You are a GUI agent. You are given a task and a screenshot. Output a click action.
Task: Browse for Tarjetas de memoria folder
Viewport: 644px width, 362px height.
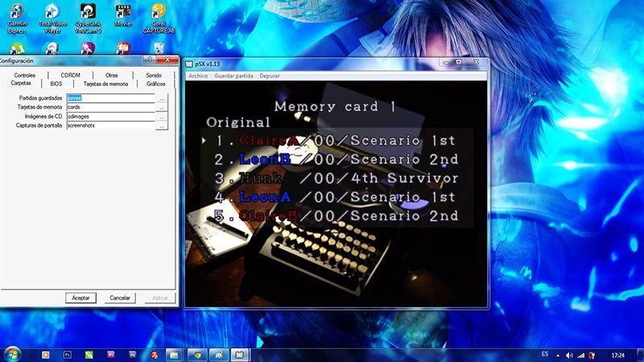click(162, 108)
